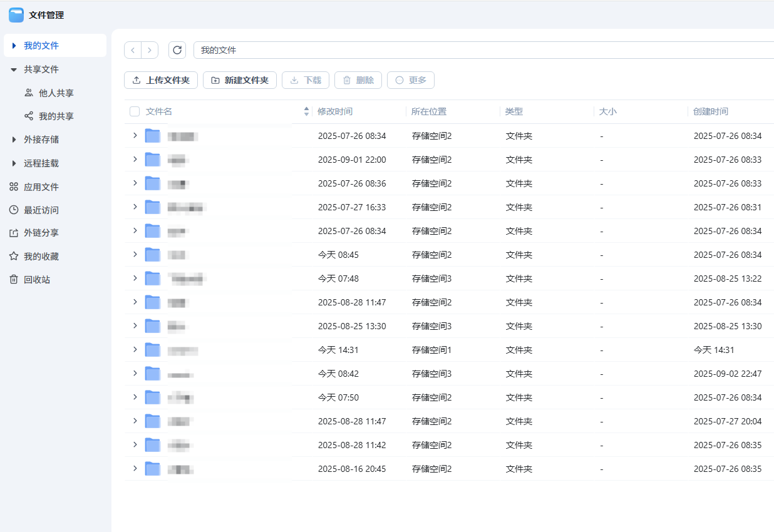Click the file manager app logo

[16, 15]
